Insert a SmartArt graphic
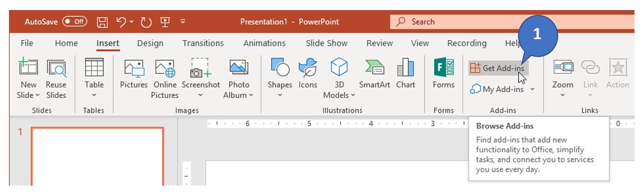 point(374,74)
